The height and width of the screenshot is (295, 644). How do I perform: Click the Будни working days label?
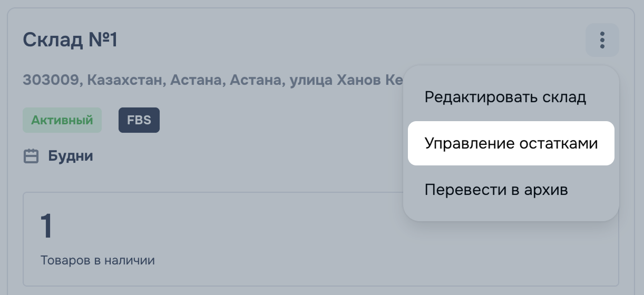(x=71, y=156)
